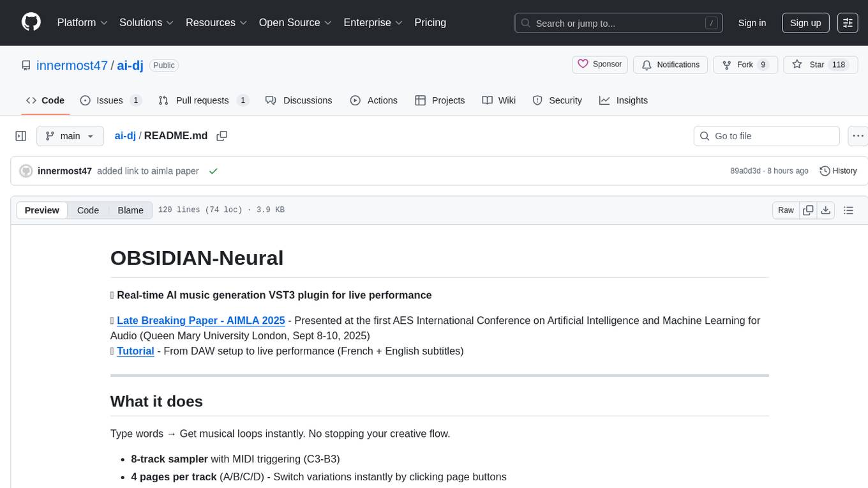The image size is (868, 488).
Task: Open the Insights tab
Action: [624, 100]
